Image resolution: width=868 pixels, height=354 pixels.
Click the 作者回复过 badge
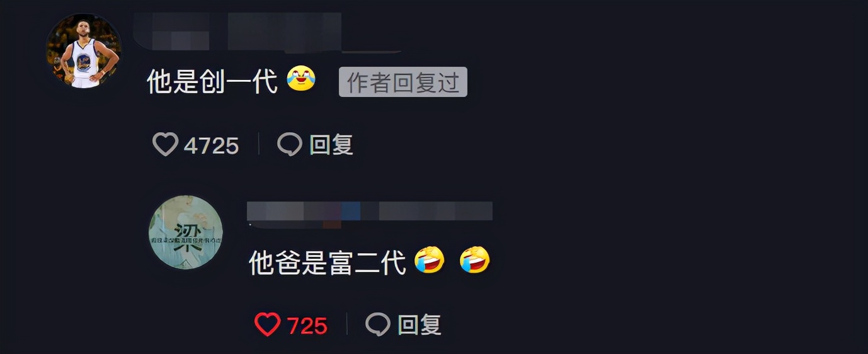(x=403, y=82)
